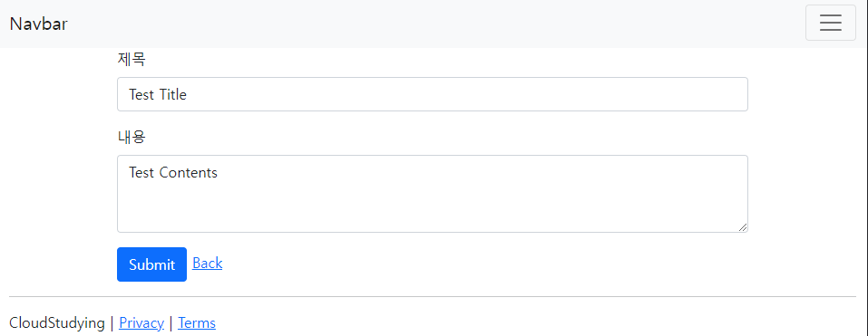The width and height of the screenshot is (868, 336).
Task: Click the 내용 field label
Action: click(x=132, y=137)
